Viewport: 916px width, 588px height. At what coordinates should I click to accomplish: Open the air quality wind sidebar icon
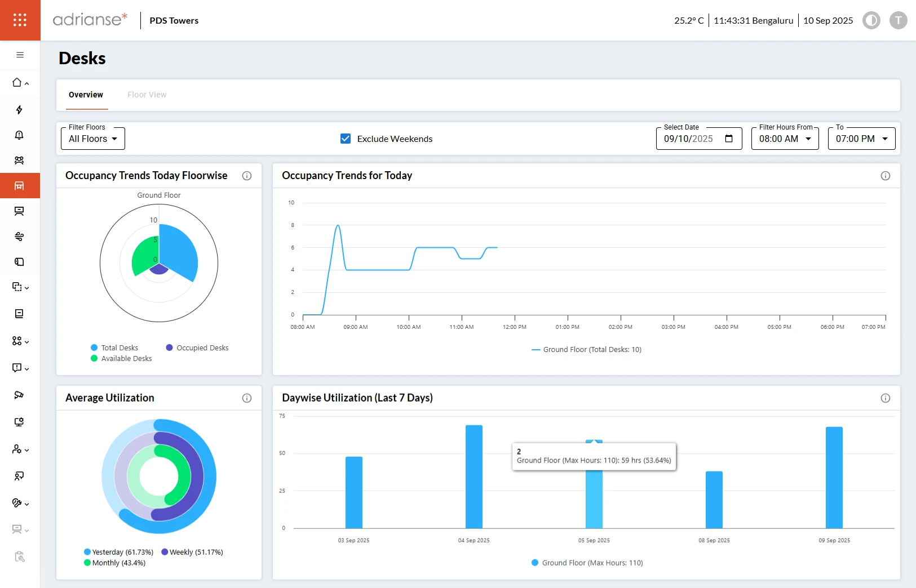pyautogui.click(x=20, y=237)
